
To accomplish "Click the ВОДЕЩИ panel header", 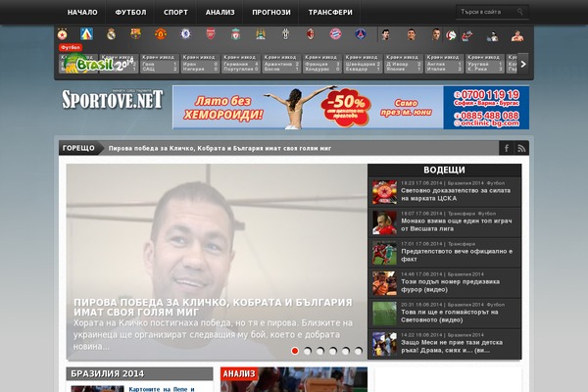I will [444, 170].
